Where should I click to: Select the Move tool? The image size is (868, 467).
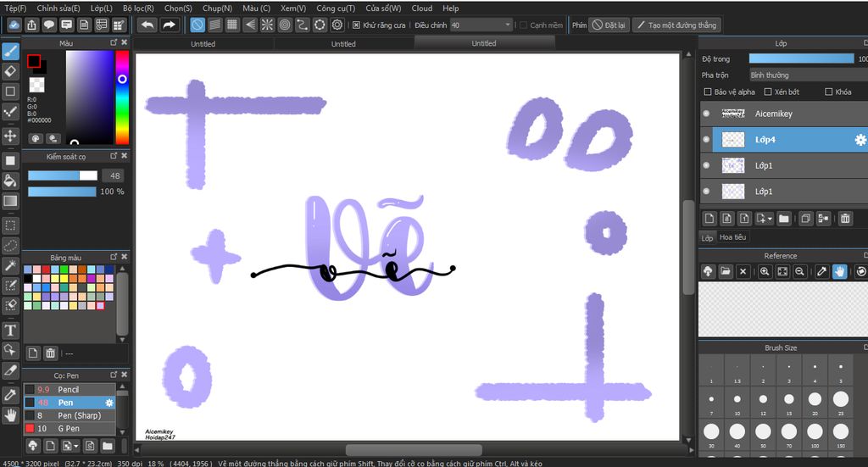coord(10,136)
